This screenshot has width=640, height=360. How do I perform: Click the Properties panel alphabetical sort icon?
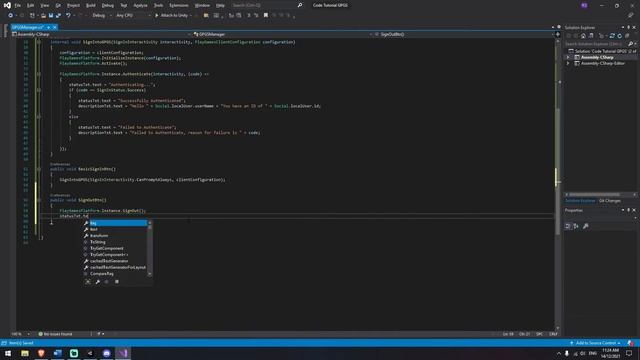[576, 226]
